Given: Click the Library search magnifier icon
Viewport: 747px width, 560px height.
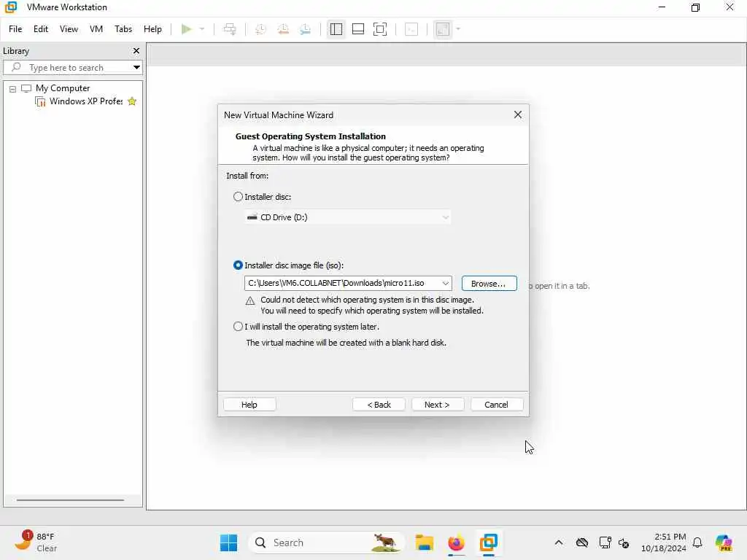Looking at the screenshot, I should coord(16,67).
